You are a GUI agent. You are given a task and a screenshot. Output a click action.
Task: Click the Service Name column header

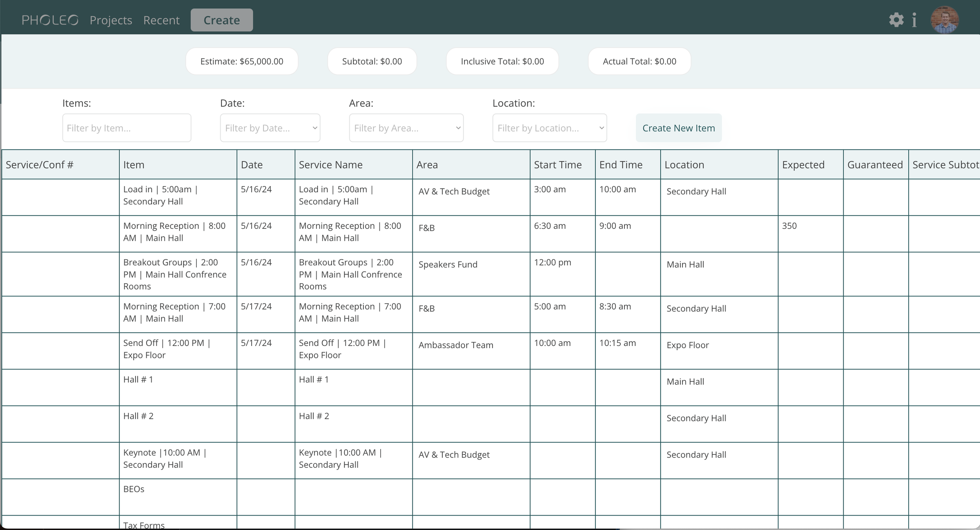click(354, 165)
